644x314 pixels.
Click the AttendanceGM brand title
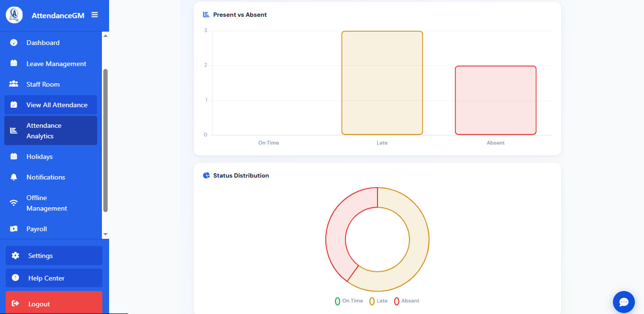pyautogui.click(x=58, y=15)
